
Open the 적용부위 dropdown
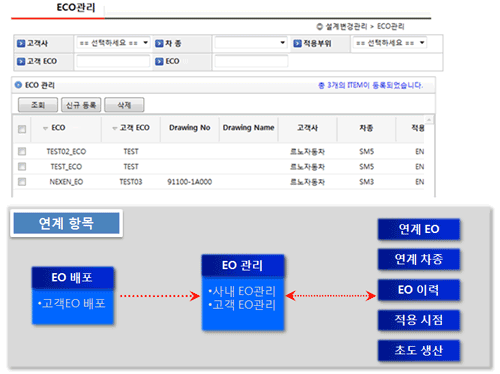pos(390,43)
